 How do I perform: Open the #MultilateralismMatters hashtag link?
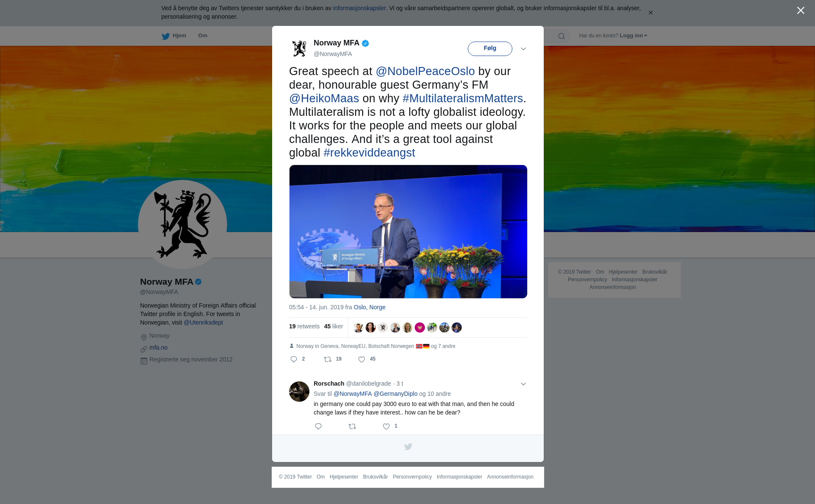tap(463, 98)
